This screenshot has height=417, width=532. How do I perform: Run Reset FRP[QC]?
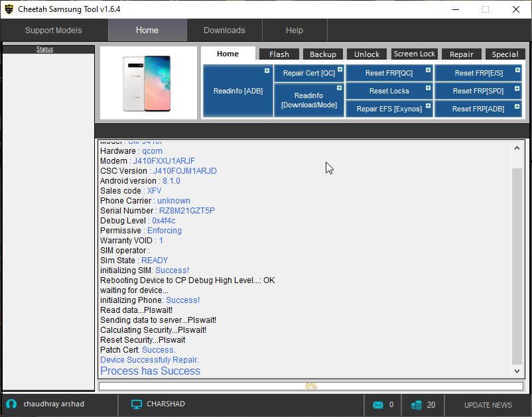389,73
